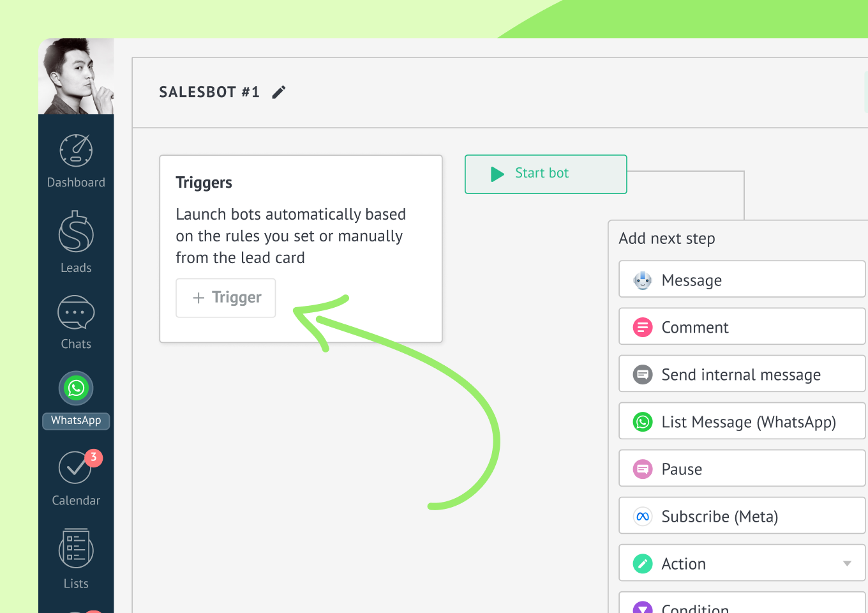Edit salesbot name with pencil icon

click(x=279, y=93)
